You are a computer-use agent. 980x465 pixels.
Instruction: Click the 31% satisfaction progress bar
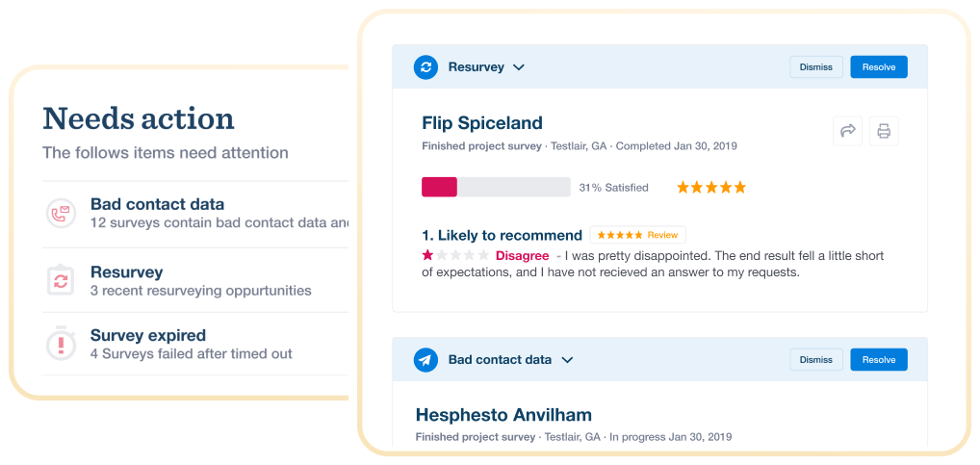pyautogui.click(x=496, y=187)
